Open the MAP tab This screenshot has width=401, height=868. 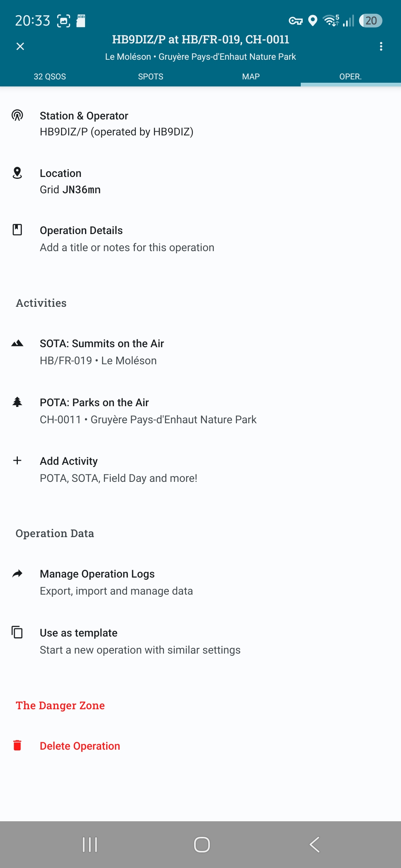pyautogui.click(x=251, y=76)
